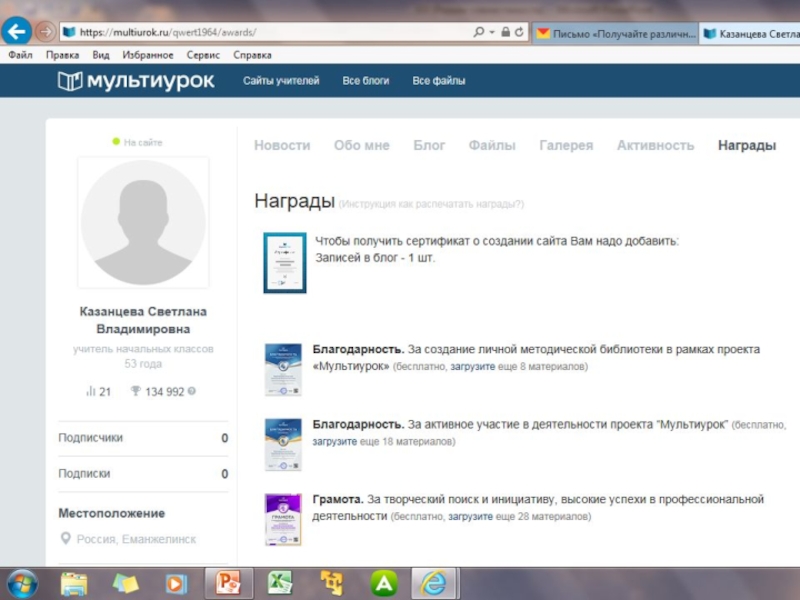800x600 pixels.
Task: Open Excel from the taskbar
Action: click(x=280, y=583)
